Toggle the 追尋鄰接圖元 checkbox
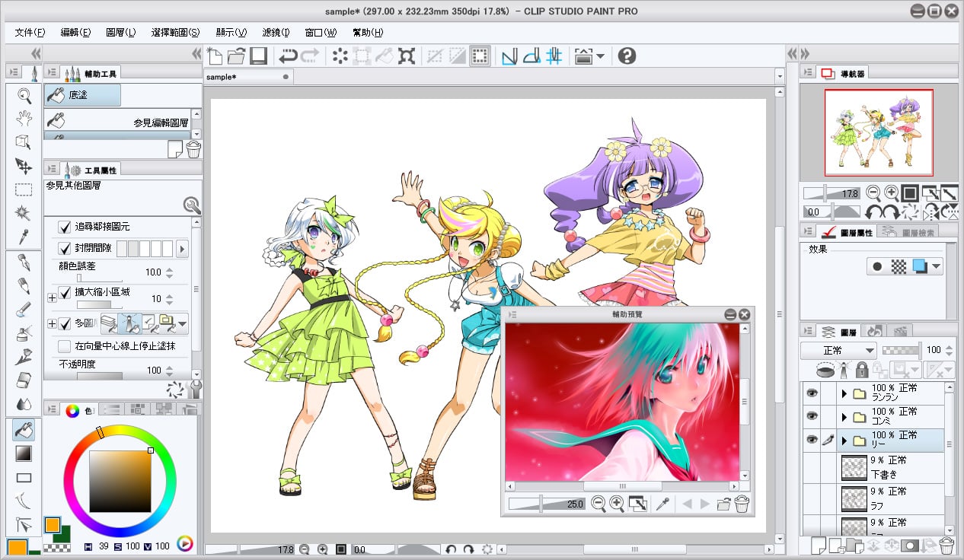Screen dimensions: 964x560 pos(65,227)
